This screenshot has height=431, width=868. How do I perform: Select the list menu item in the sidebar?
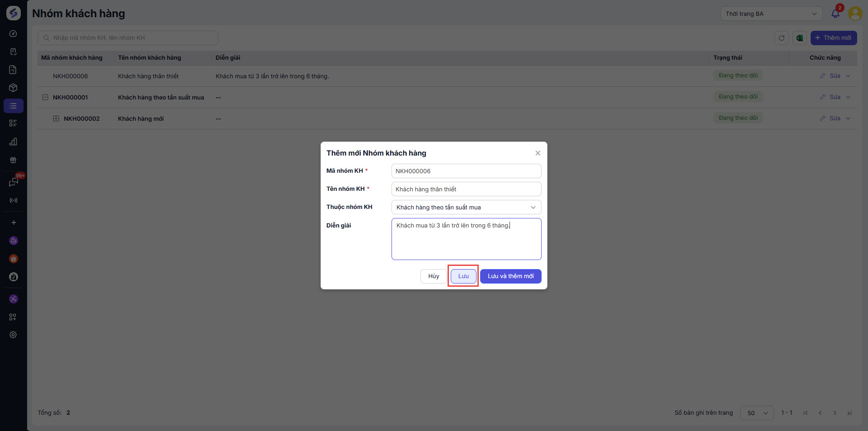click(13, 106)
